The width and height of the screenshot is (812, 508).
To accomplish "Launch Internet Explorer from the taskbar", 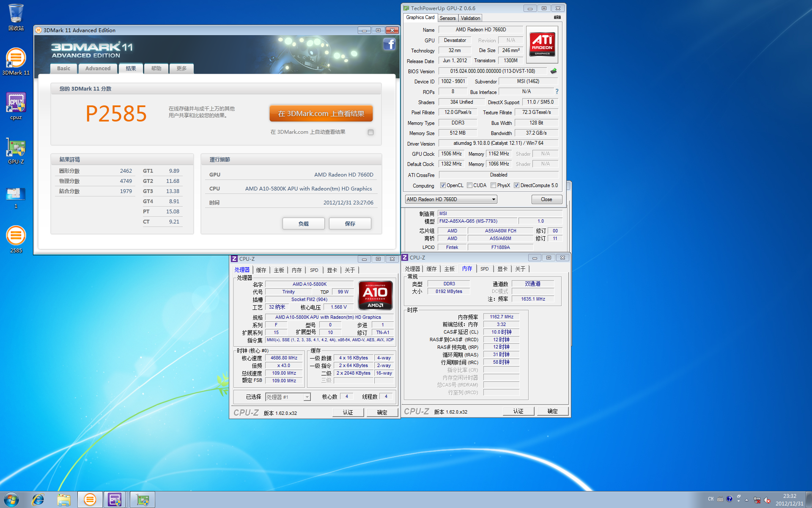I will (38, 500).
